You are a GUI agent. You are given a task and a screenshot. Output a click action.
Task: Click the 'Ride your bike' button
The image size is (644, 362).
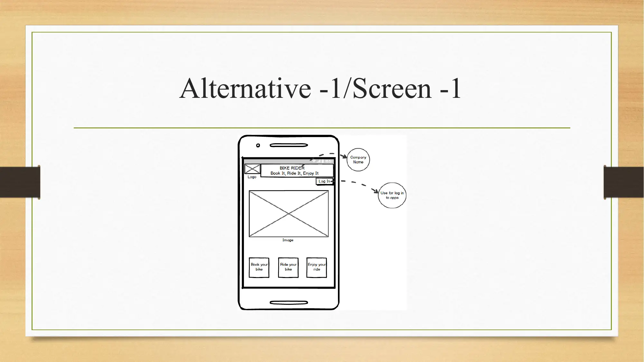288,267
